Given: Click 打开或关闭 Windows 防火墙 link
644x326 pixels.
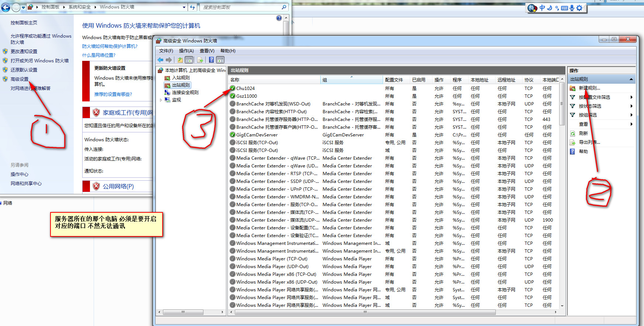Looking at the screenshot, I should pyautogui.click(x=39, y=61).
